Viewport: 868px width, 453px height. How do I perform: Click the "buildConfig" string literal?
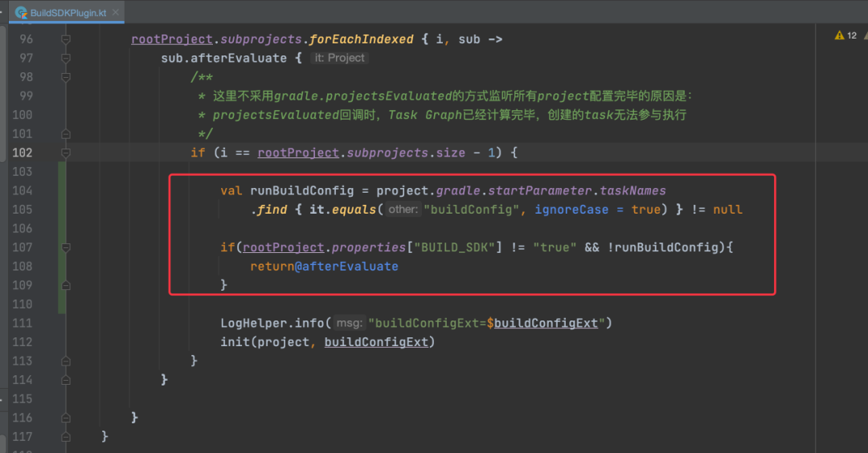click(x=471, y=210)
